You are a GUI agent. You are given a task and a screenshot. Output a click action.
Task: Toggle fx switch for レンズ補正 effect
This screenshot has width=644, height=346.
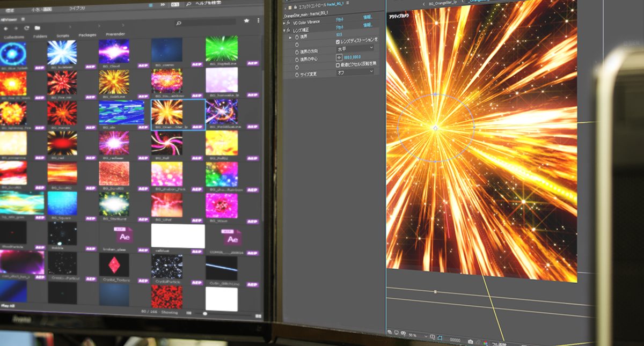(x=288, y=31)
